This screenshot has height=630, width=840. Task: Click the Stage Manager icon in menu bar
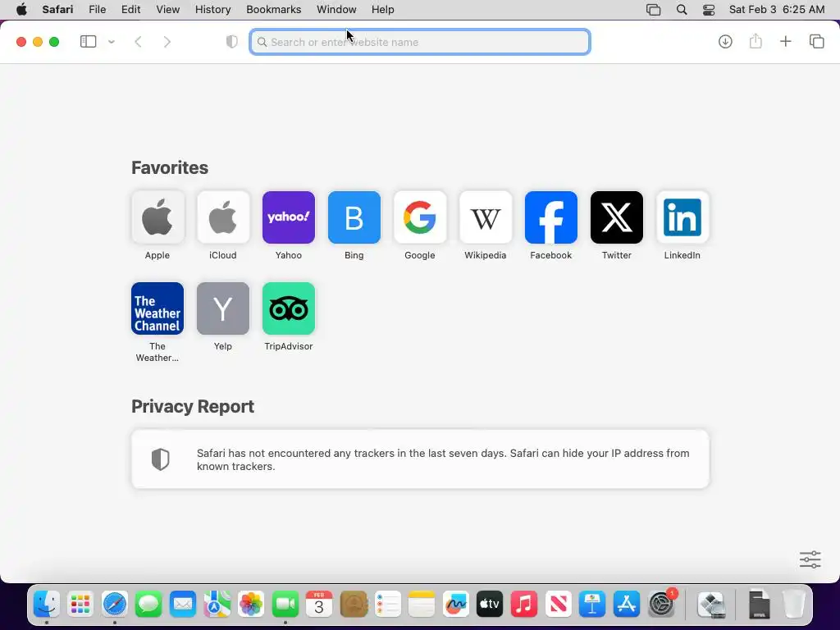(x=654, y=10)
